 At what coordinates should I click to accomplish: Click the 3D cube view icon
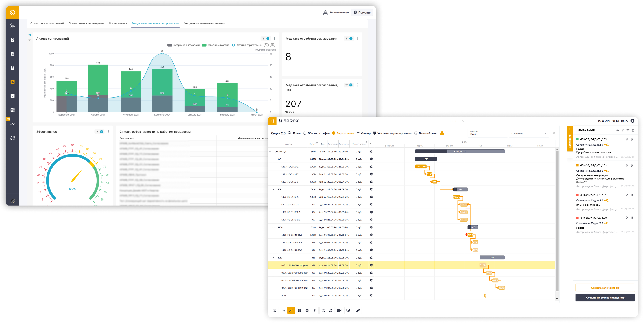pos(348,311)
